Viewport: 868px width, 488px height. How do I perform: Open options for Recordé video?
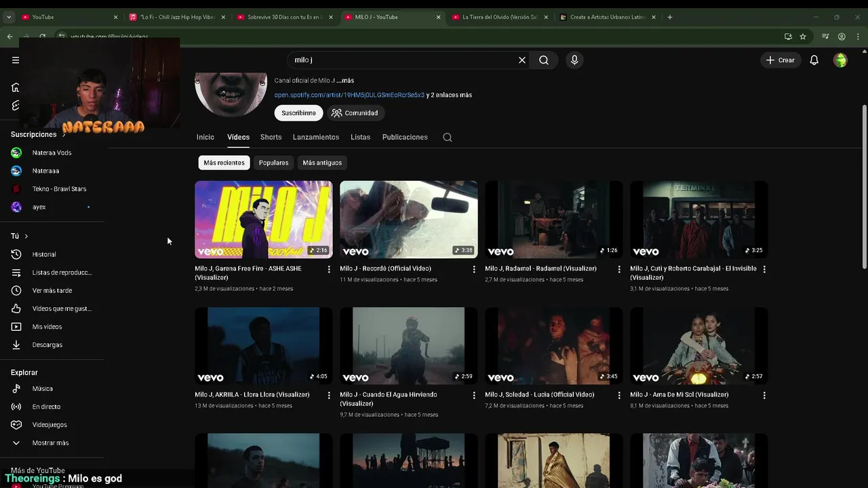[x=474, y=269]
